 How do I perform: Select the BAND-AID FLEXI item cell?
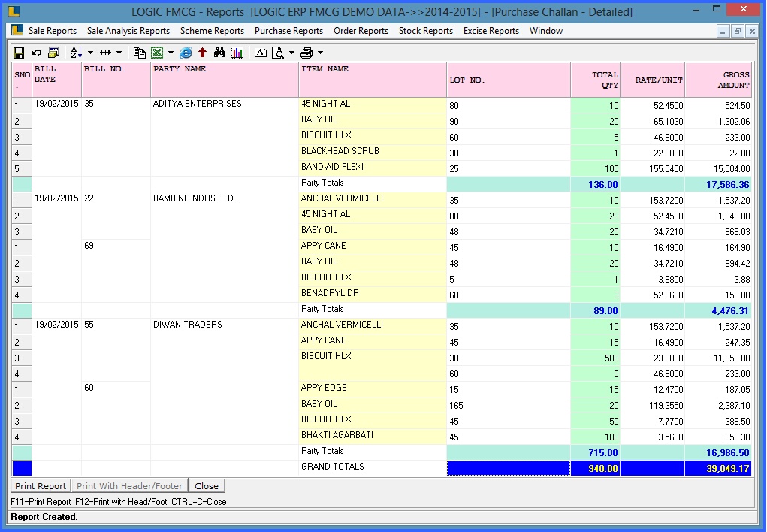tap(373, 167)
